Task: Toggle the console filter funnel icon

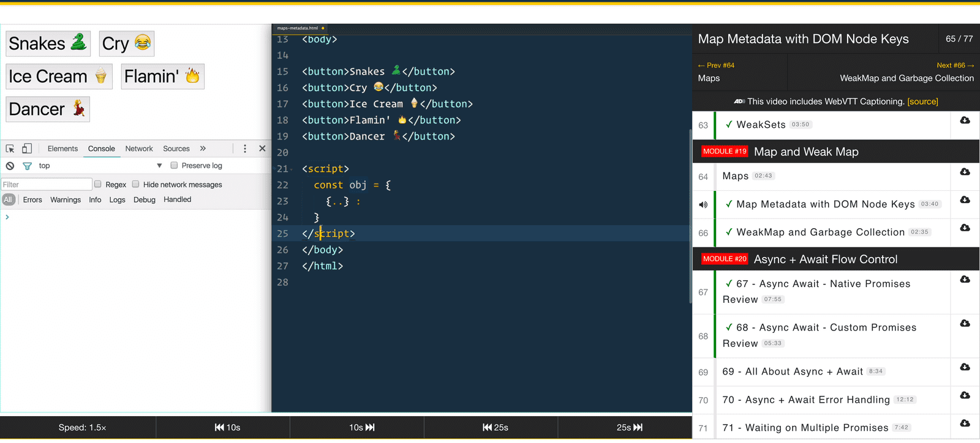Action: [27, 166]
